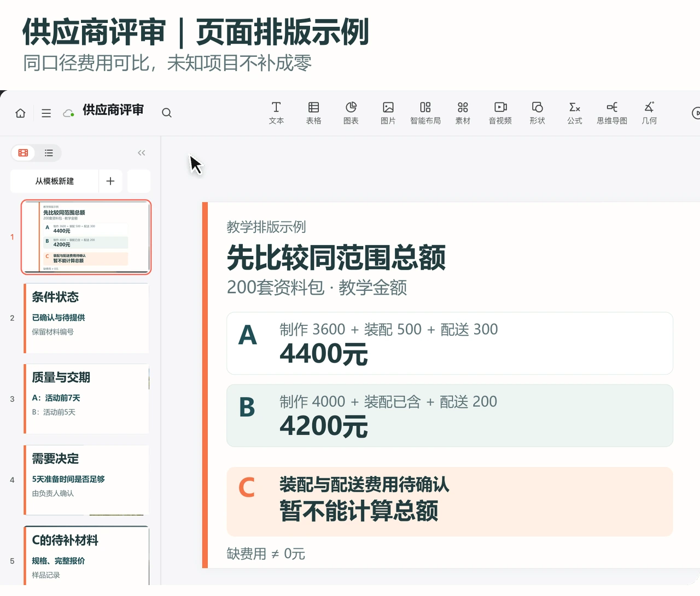
Task: Click the text 暂不能计算总额
Action: pyautogui.click(x=359, y=511)
